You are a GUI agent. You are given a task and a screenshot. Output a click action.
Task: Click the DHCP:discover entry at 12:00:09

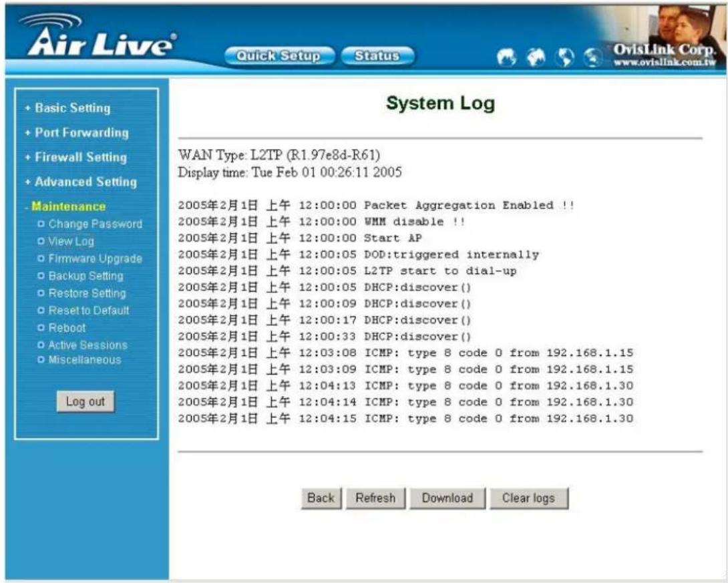click(x=325, y=304)
